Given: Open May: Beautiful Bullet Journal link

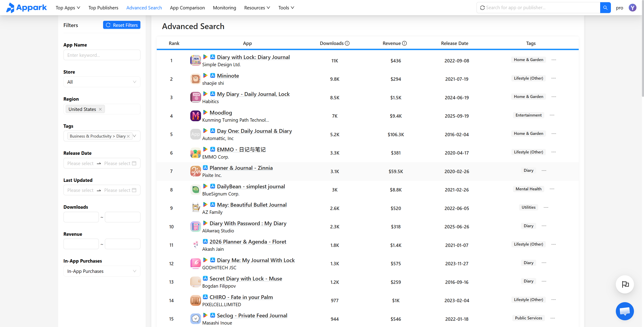Looking at the screenshot, I should (252, 205).
